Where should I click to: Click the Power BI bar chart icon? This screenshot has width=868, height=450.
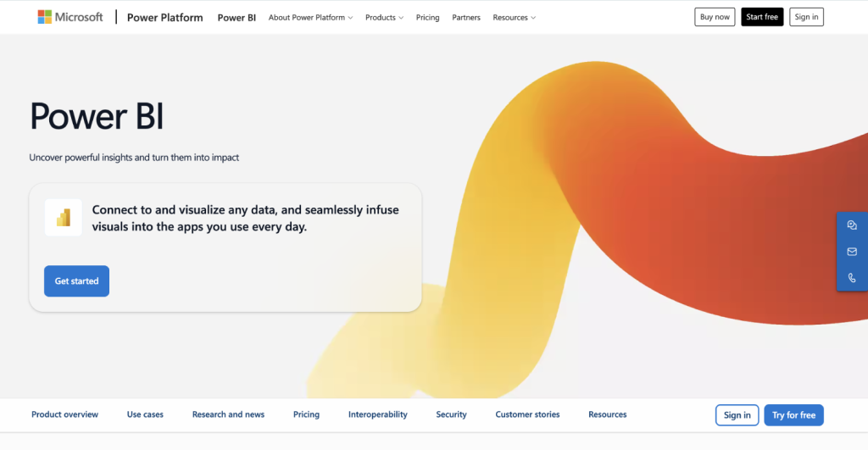point(63,218)
